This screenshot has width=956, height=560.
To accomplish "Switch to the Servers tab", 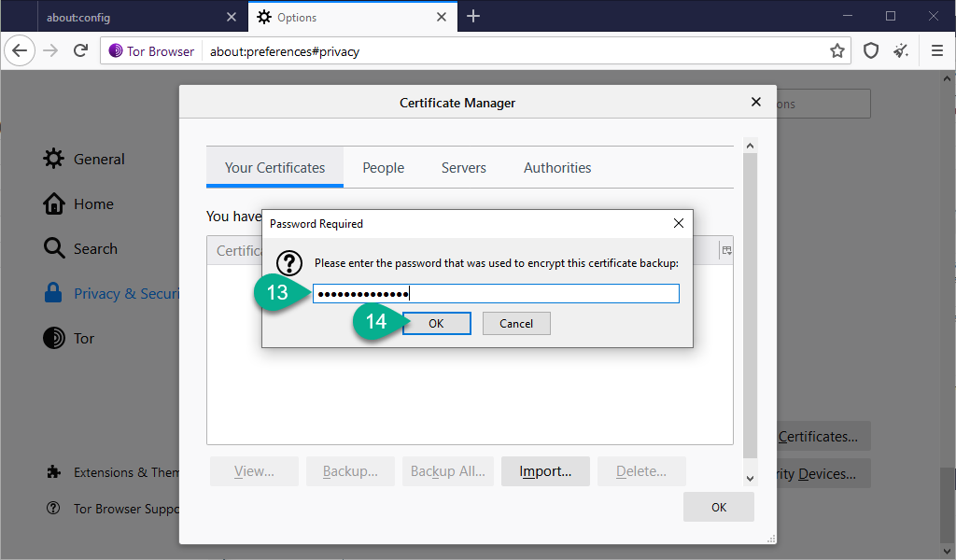I will click(464, 168).
